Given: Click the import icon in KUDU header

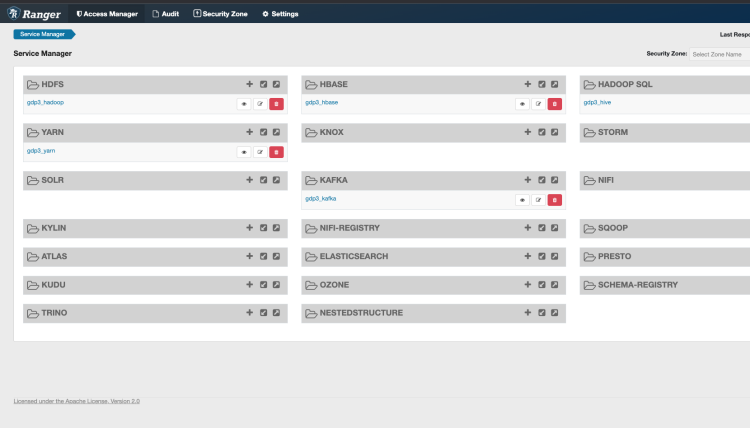Looking at the screenshot, I should click(x=264, y=285).
